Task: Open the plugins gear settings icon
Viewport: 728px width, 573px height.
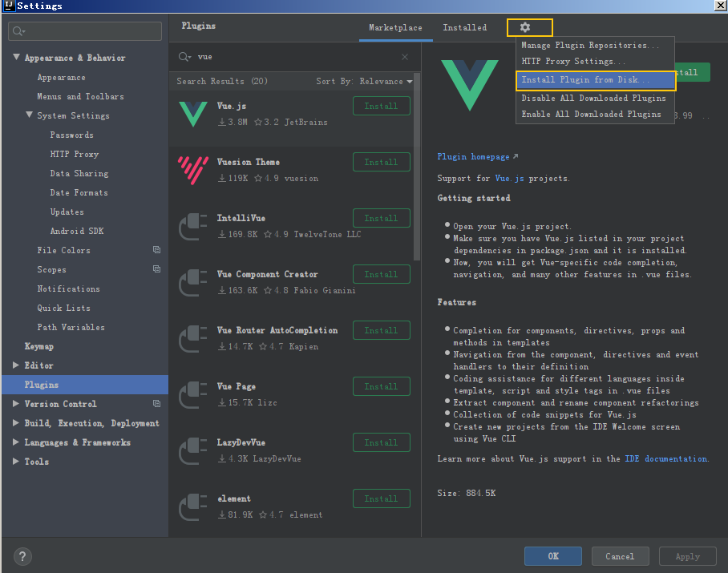Action: click(x=525, y=27)
